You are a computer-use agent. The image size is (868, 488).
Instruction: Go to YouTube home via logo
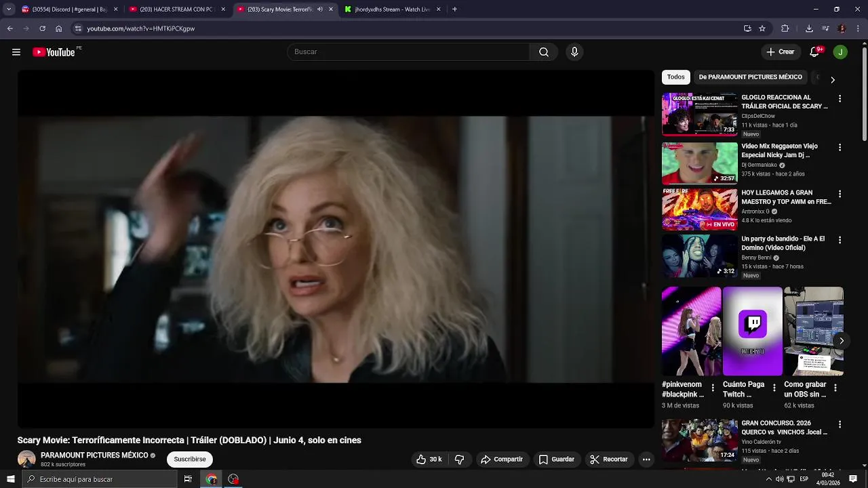(x=54, y=52)
